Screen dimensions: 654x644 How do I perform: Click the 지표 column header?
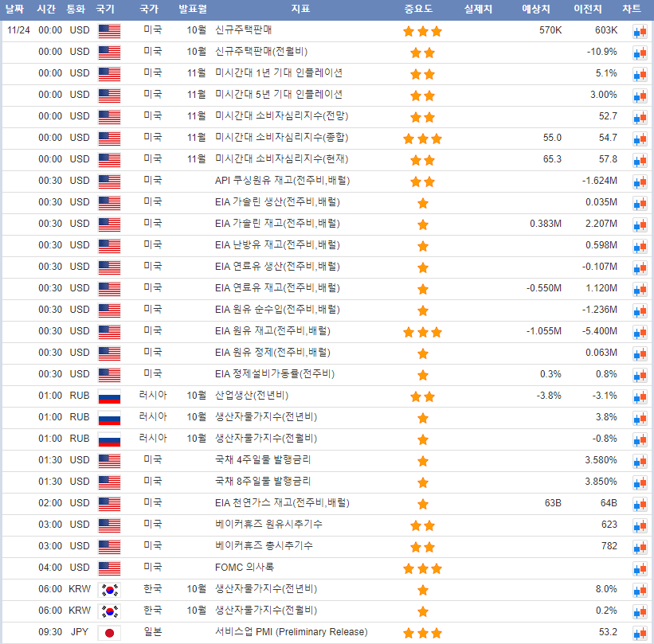(x=300, y=10)
